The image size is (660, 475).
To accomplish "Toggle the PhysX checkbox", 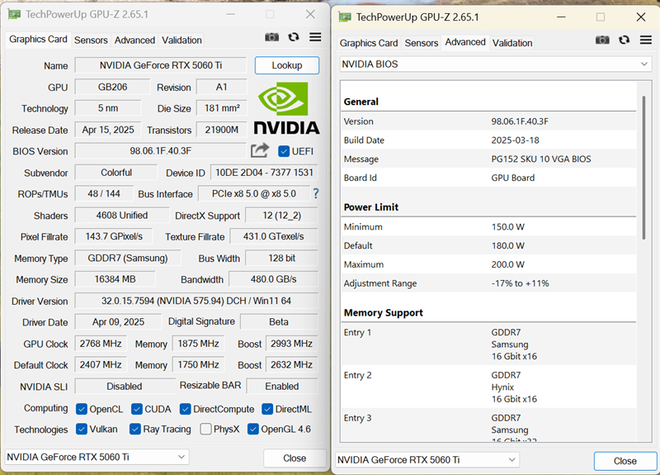I will [x=205, y=429].
